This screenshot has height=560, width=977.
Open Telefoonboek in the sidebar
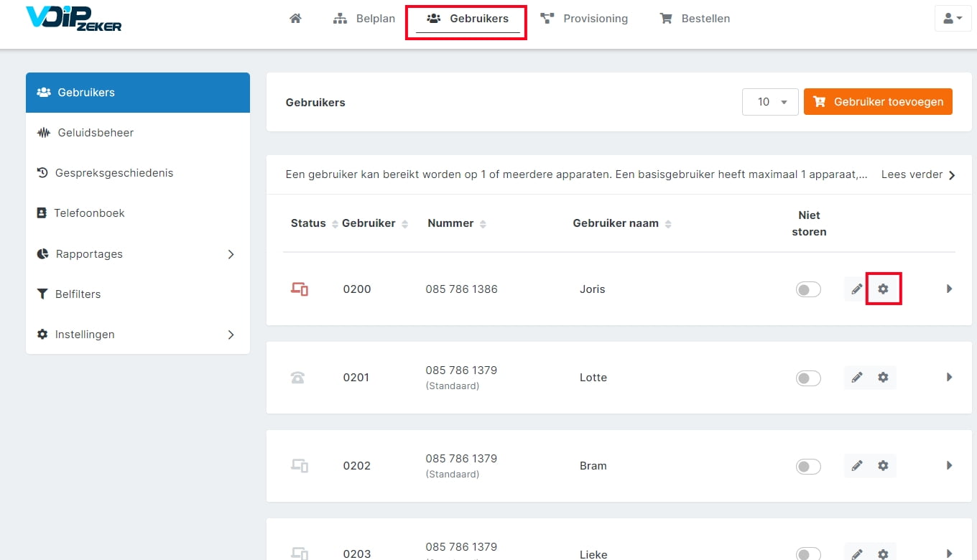pyautogui.click(x=138, y=213)
